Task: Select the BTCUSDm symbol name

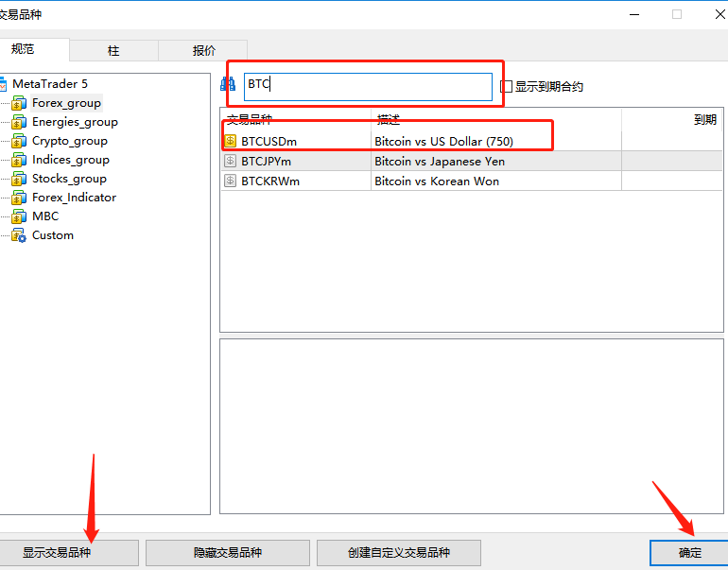Action: click(x=269, y=141)
